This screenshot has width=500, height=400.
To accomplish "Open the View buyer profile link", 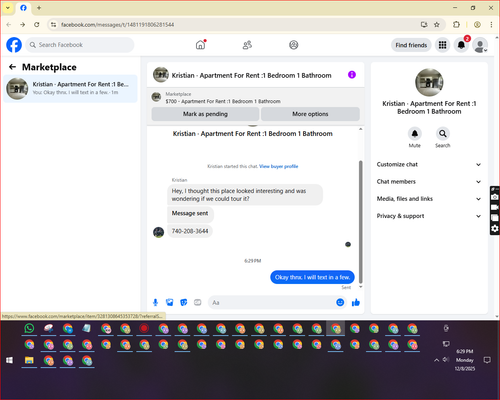I will (x=279, y=166).
